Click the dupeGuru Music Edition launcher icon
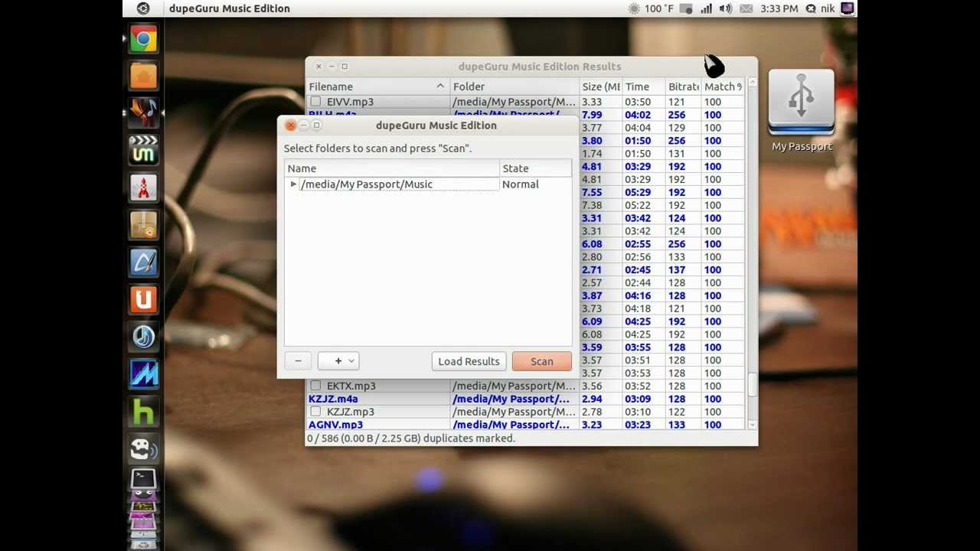This screenshot has height=551, width=980. [x=143, y=113]
